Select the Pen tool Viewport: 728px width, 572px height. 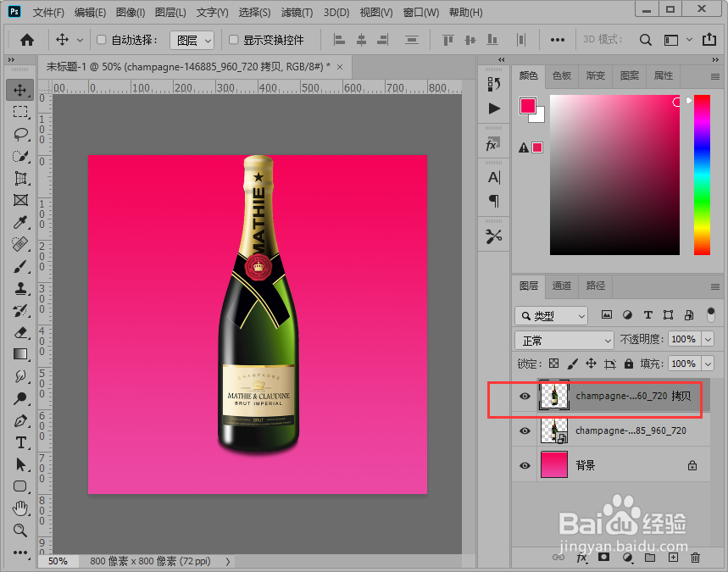pos(20,420)
